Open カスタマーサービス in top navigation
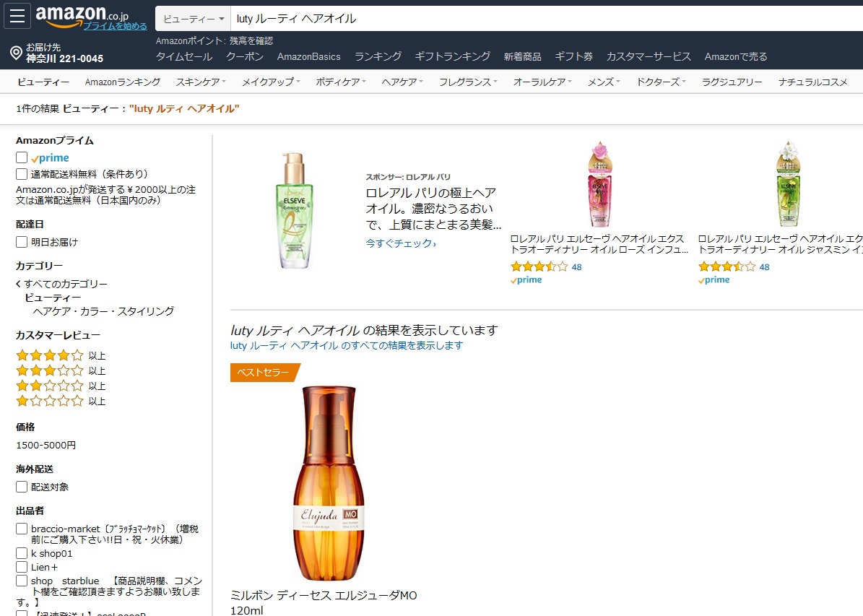The height and width of the screenshot is (616, 863). tap(649, 57)
